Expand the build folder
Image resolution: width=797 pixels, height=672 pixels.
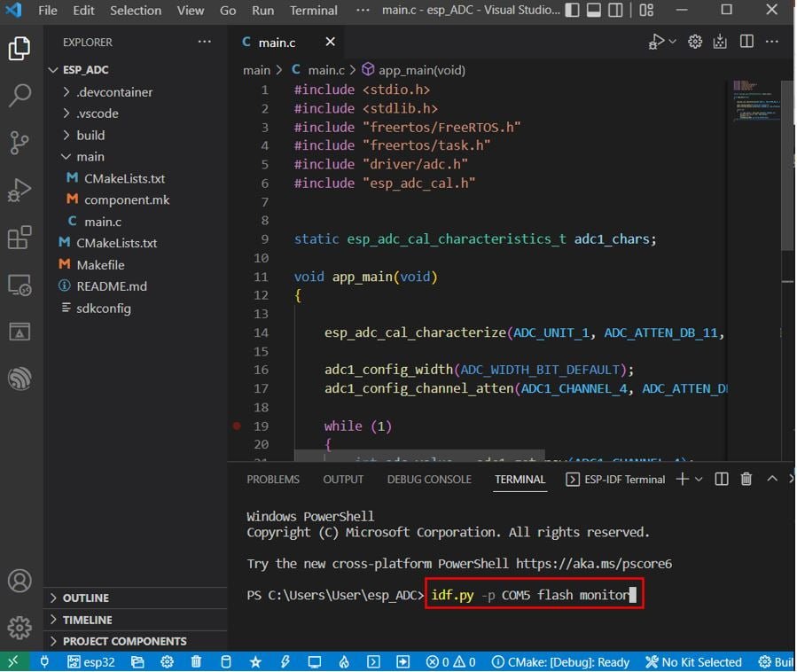(90, 136)
